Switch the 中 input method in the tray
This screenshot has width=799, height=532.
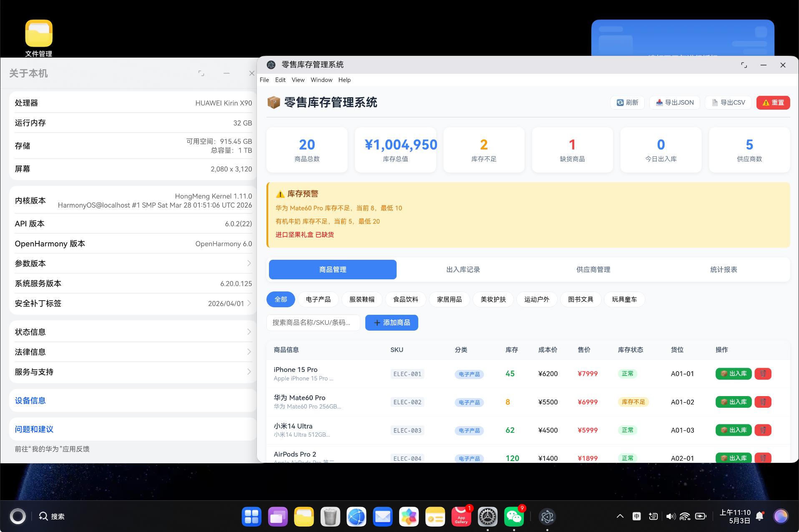click(637, 517)
